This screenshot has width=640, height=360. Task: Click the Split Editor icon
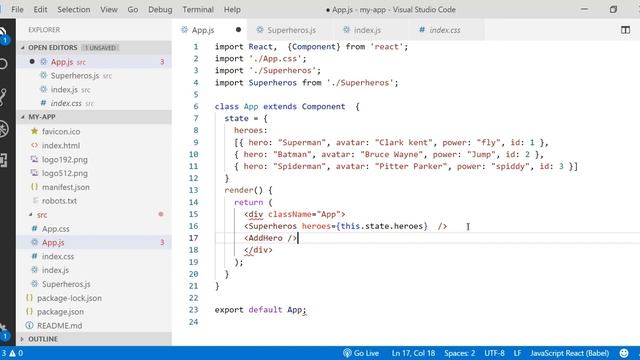click(x=625, y=30)
